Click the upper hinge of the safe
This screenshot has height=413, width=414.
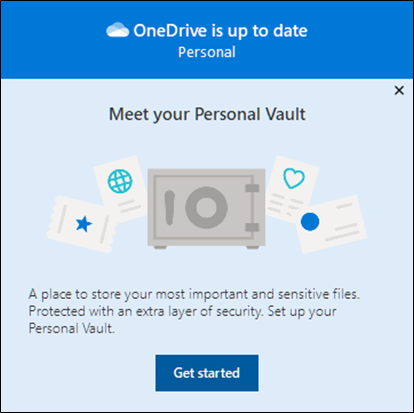(252, 188)
